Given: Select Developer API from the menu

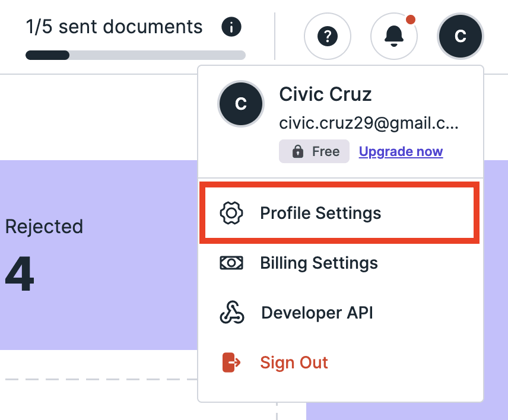Looking at the screenshot, I should click(340, 313).
